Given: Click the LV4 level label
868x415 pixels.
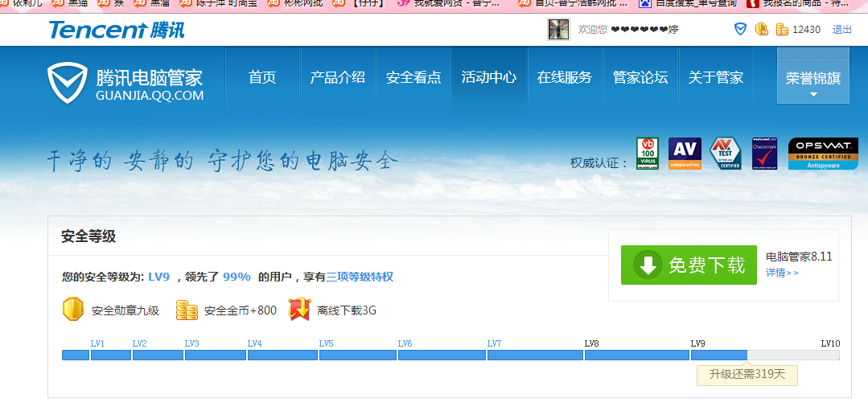Looking at the screenshot, I should click(x=255, y=343).
